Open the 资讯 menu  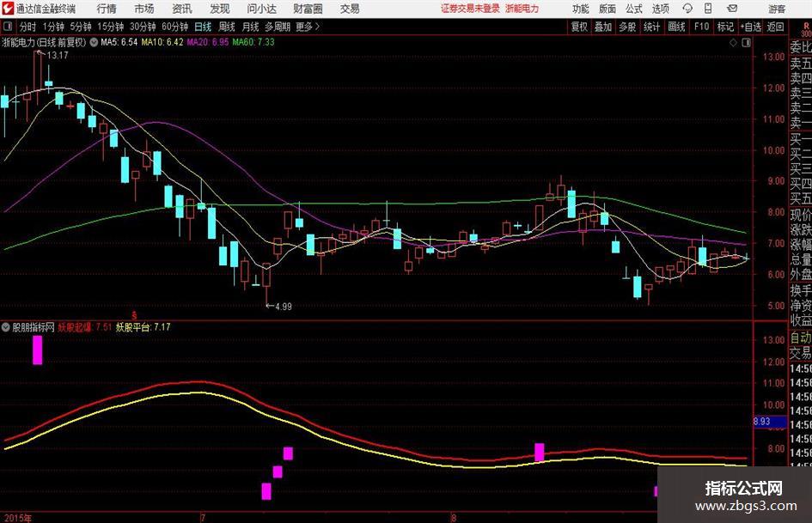[x=182, y=9]
